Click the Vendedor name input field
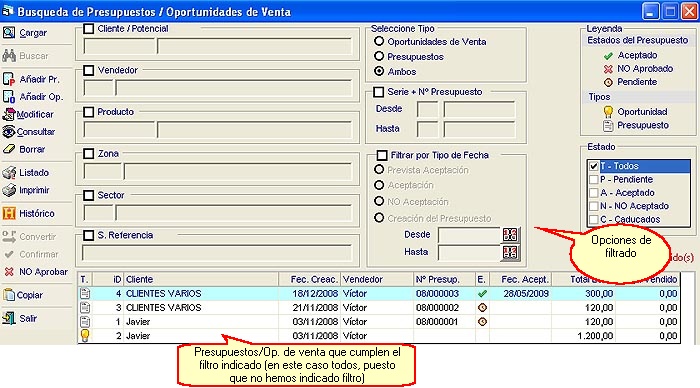Image resolution: width=700 pixels, height=388 pixels. [234, 88]
